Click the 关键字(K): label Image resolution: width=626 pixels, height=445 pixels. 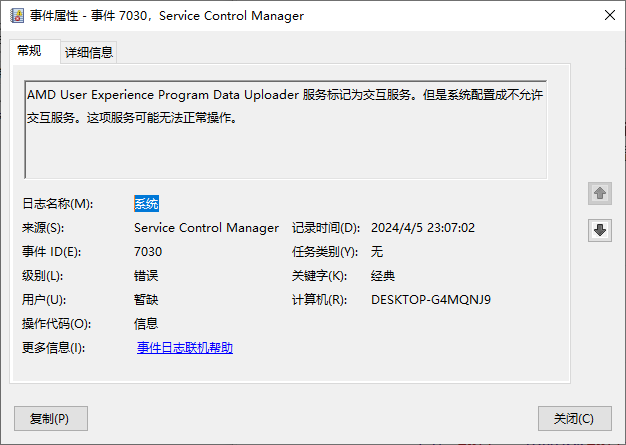coord(319,276)
